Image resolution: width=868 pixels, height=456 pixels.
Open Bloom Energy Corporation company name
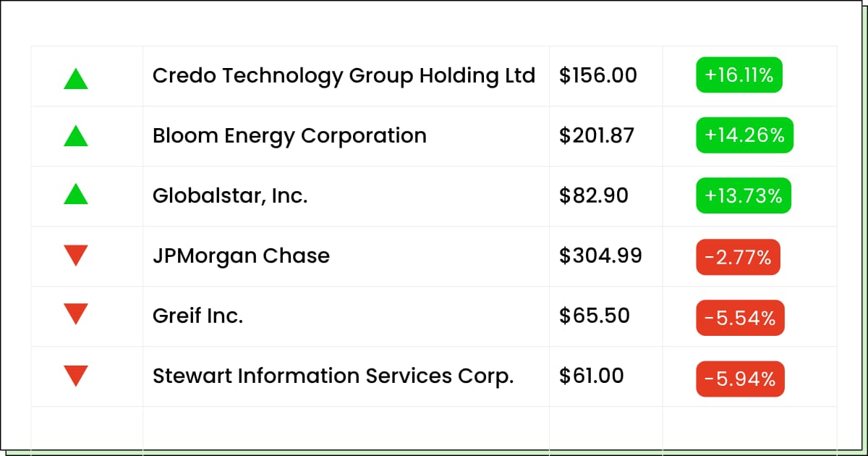[x=289, y=136]
